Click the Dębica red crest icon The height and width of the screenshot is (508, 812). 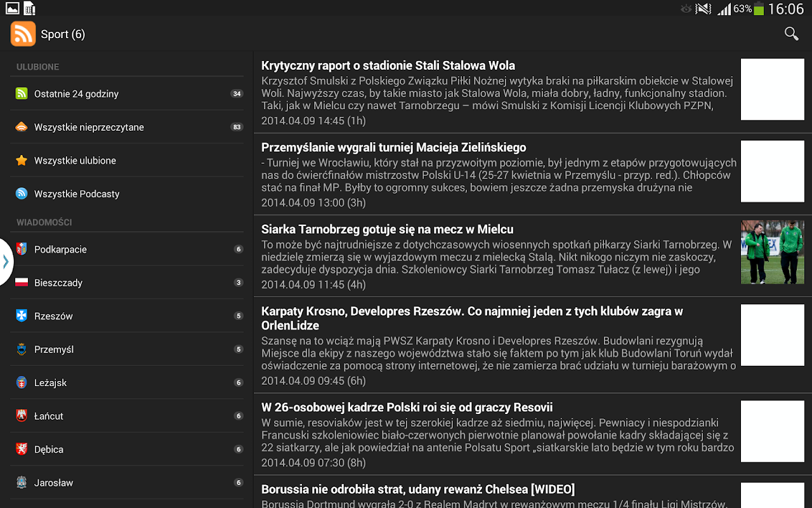pos(22,449)
